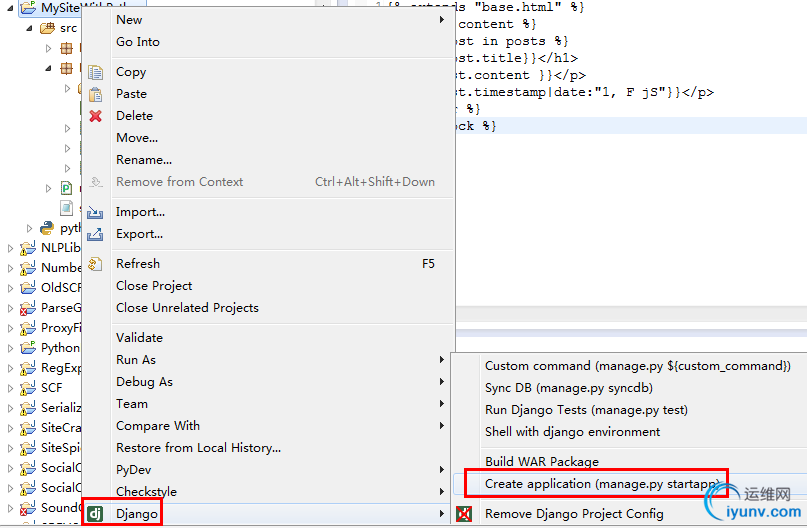Click the Serializ project icon
807x528 pixels.
28,408
